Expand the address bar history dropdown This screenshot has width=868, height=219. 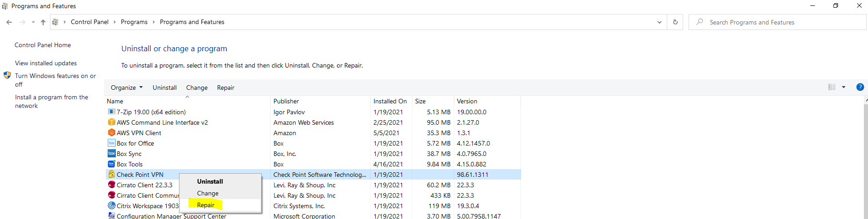point(660,22)
